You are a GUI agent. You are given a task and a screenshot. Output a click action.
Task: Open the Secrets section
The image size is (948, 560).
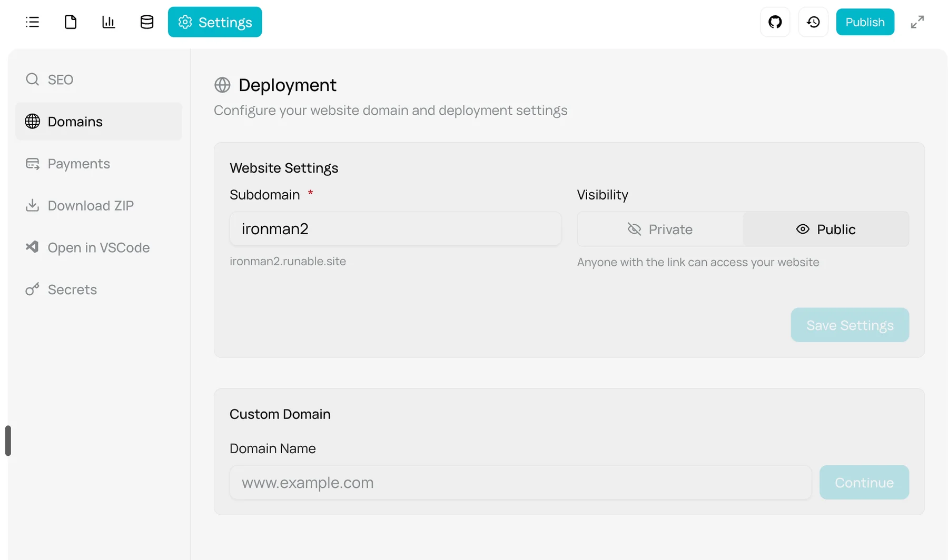pos(72,289)
